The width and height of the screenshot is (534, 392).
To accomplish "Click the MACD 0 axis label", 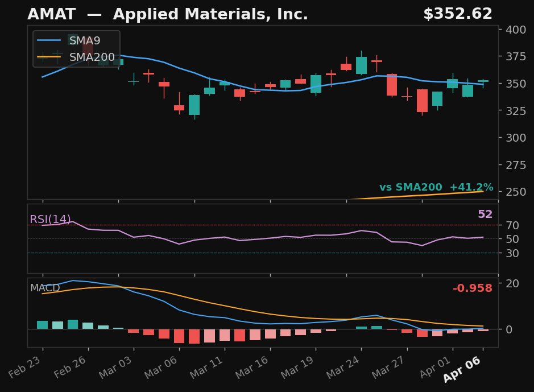I will coord(509,329).
